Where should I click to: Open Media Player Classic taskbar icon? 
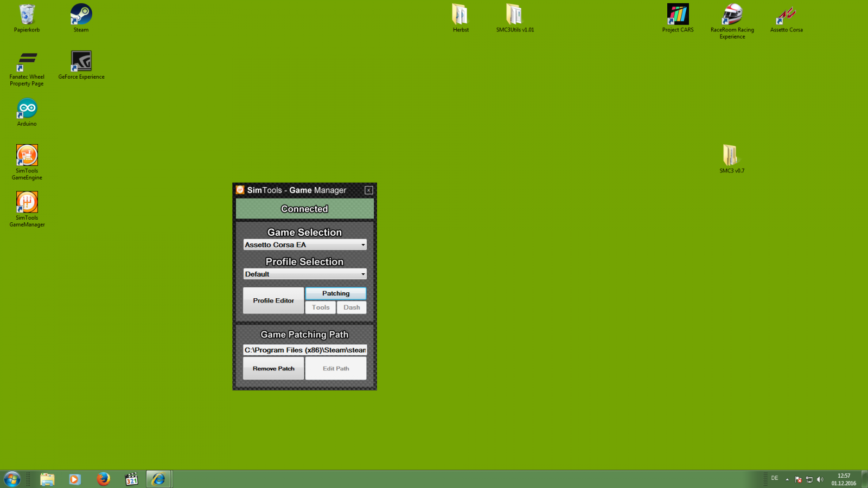click(131, 479)
